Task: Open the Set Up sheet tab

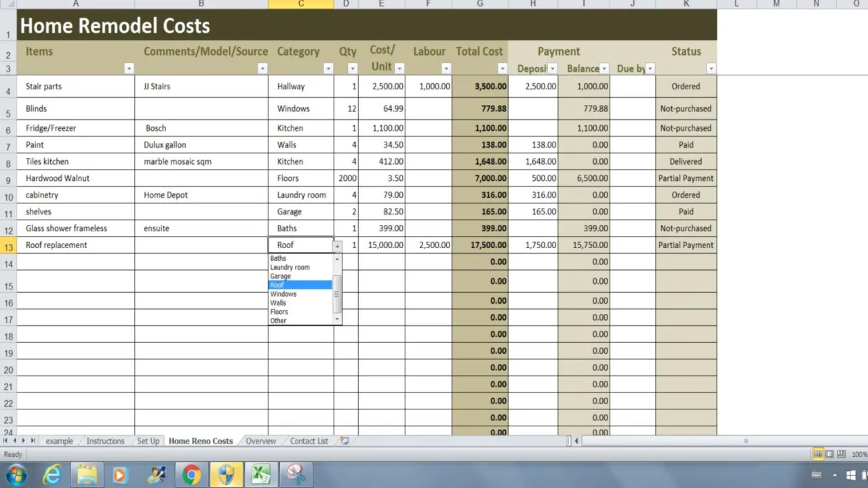Action: point(148,441)
